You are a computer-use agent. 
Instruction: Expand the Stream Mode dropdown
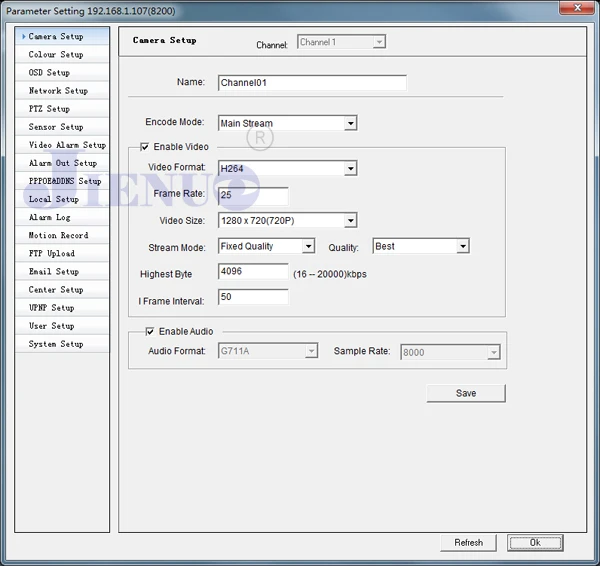coord(266,246)
